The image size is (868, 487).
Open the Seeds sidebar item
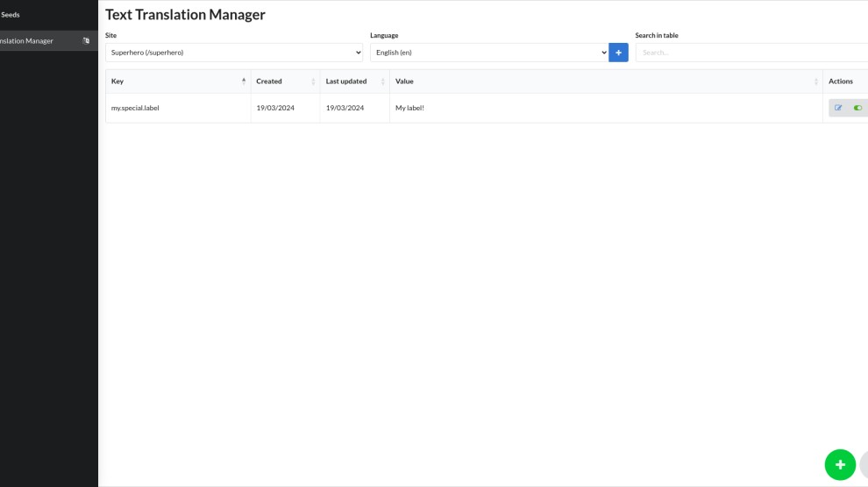tap(10, 15)
